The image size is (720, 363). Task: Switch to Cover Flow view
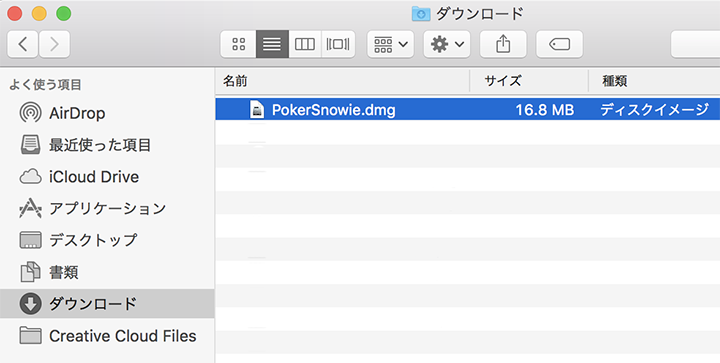point(338,44)
